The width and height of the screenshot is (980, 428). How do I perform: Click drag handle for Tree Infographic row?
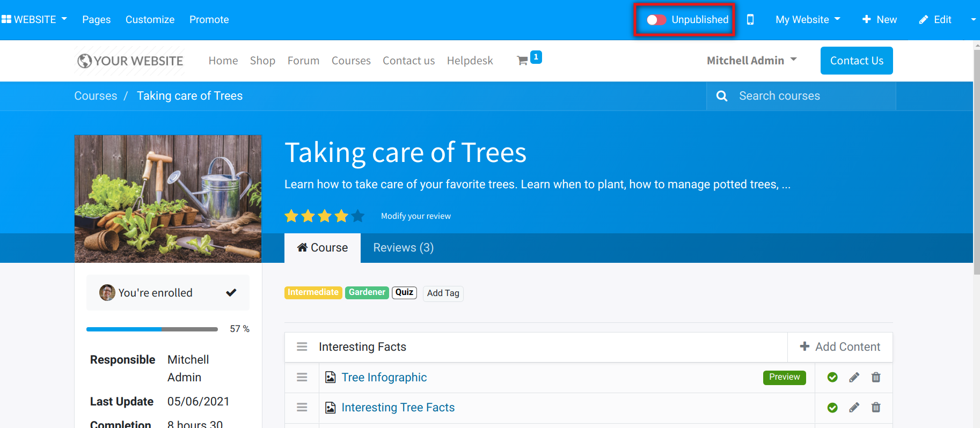[302, 378]
